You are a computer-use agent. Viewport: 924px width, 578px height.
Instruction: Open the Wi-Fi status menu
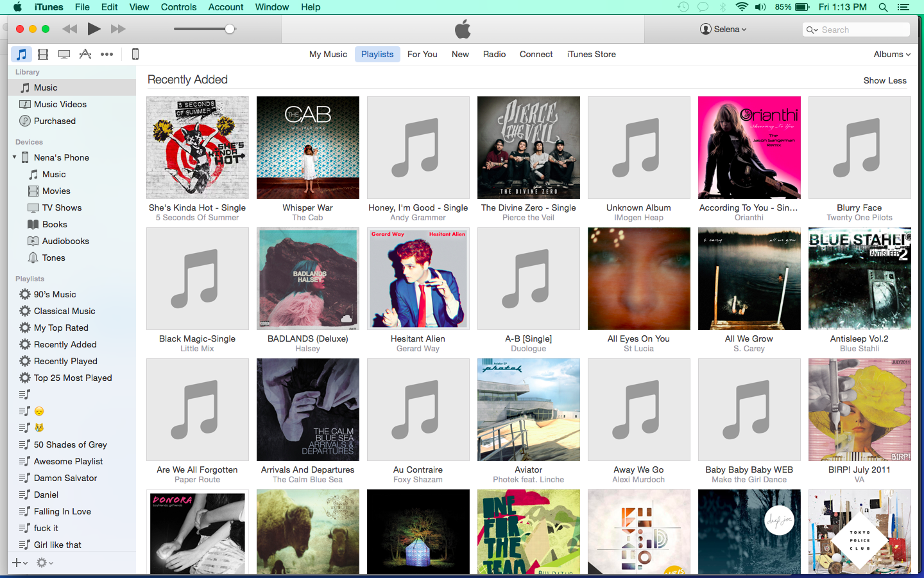[x=742, y=7]
